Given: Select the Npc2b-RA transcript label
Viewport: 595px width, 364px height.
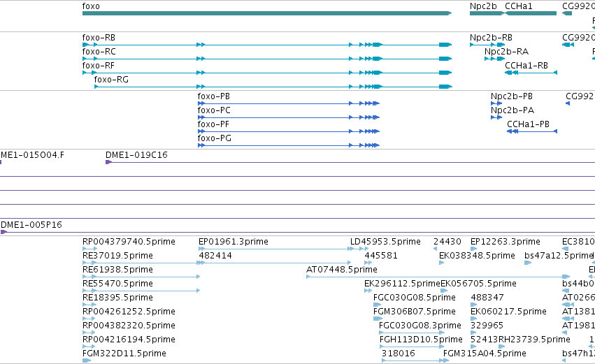Looking at the screenshot, I should pos(506,52).
